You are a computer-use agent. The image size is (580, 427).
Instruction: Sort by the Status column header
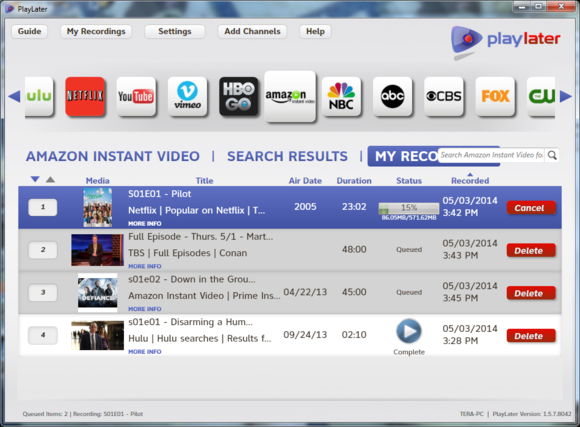click(409, 181)
